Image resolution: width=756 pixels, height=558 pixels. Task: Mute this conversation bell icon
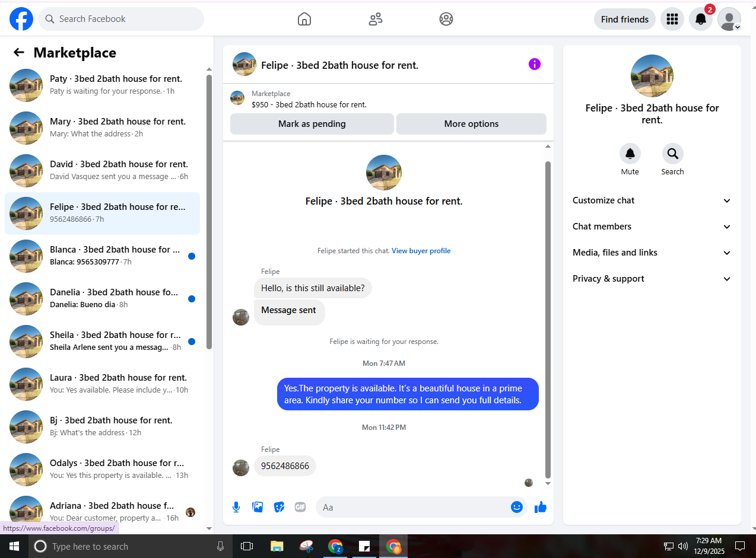(630, 154)
